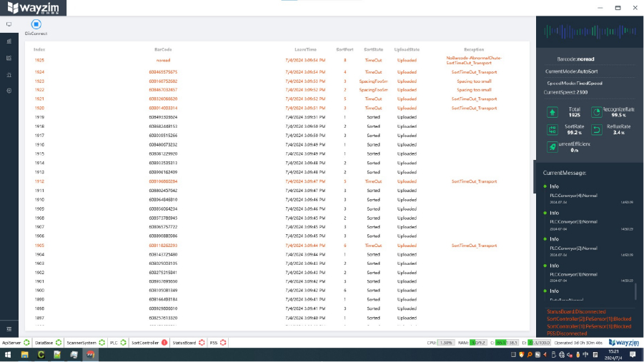Click the RecognizeRate pie icon
This screenshot has width=644, height=362.
click(596, 112)
